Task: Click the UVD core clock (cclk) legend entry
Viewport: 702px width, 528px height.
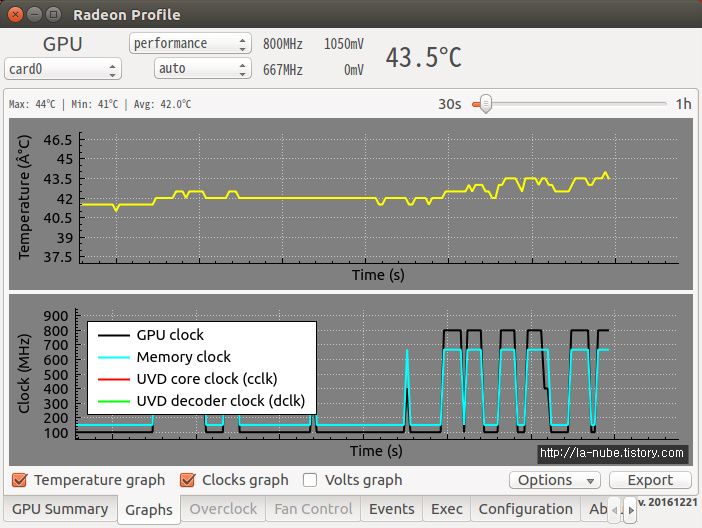Action: [x=188, y=379]
